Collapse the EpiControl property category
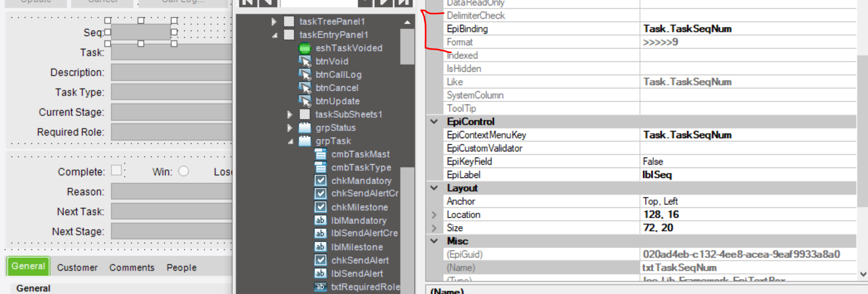This screenshot has height=294, width=868. (x=435, y=122)
